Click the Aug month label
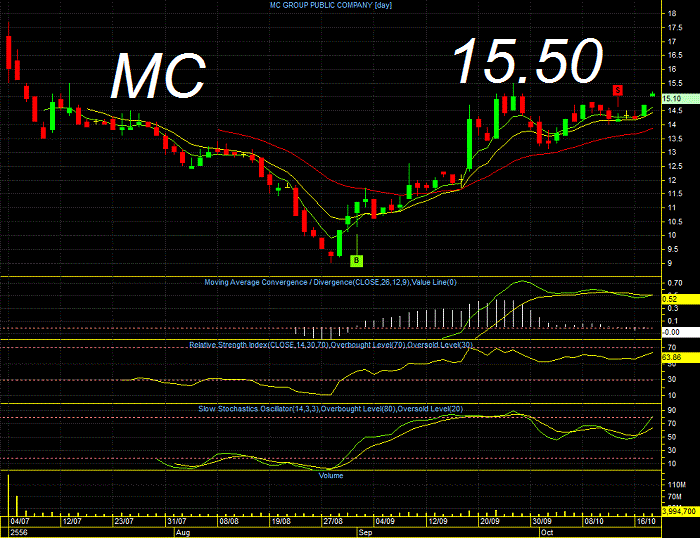Screen dimensions: 700x538 pos(183,533)
